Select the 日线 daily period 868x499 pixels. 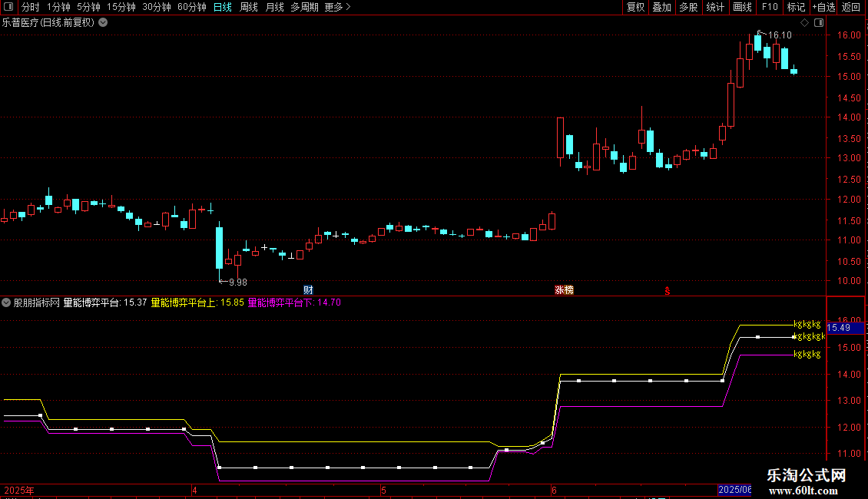pyautogui.click(x=223, y=7)
